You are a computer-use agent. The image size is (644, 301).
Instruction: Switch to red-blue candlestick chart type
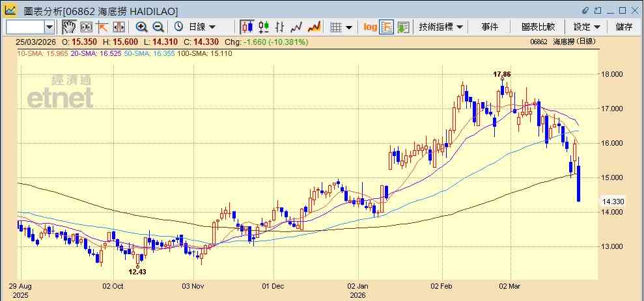coord(247,27)
